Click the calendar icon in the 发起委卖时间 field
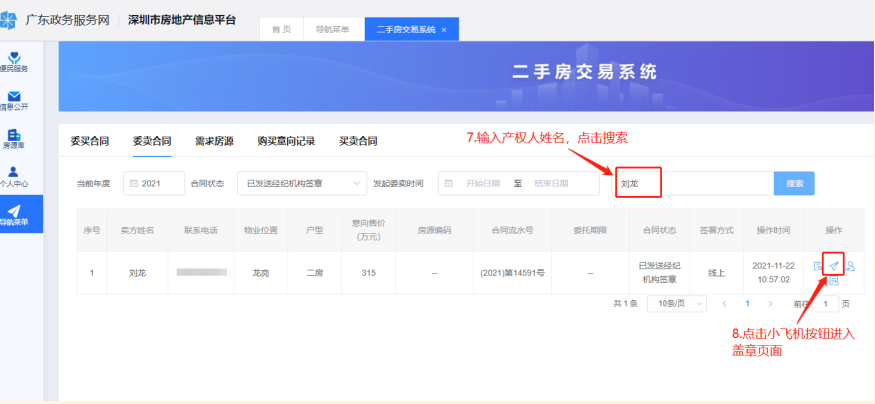 449,183
